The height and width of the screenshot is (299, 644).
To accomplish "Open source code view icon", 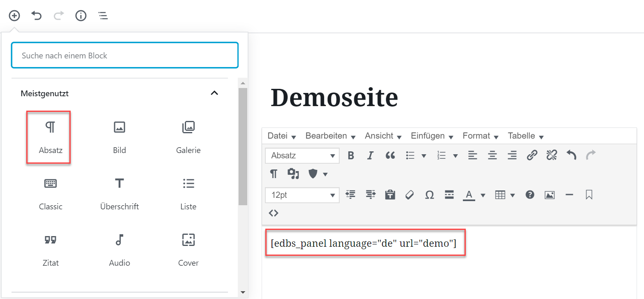I will tap(274, 213).
